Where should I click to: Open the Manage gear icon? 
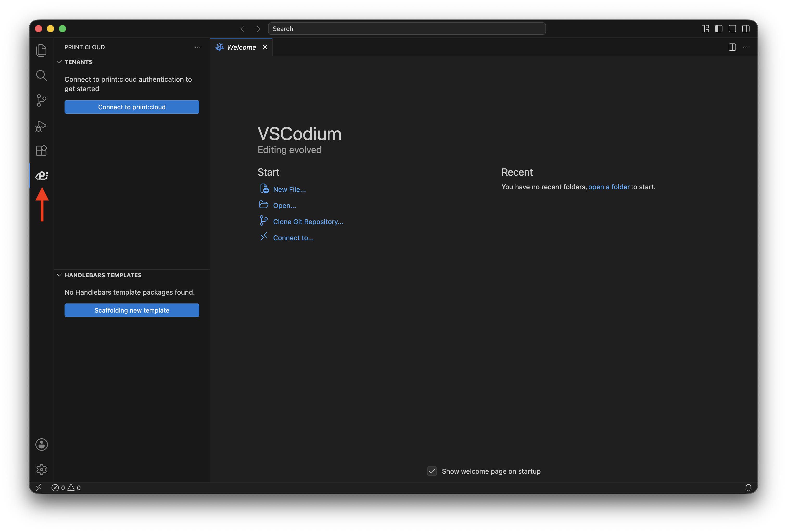[x=41, y=469]
